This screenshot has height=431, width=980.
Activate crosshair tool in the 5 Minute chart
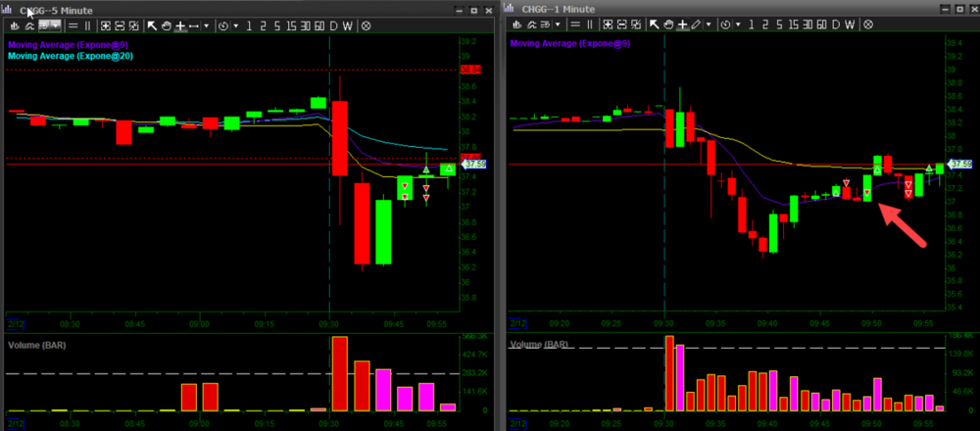coord(180,24)
